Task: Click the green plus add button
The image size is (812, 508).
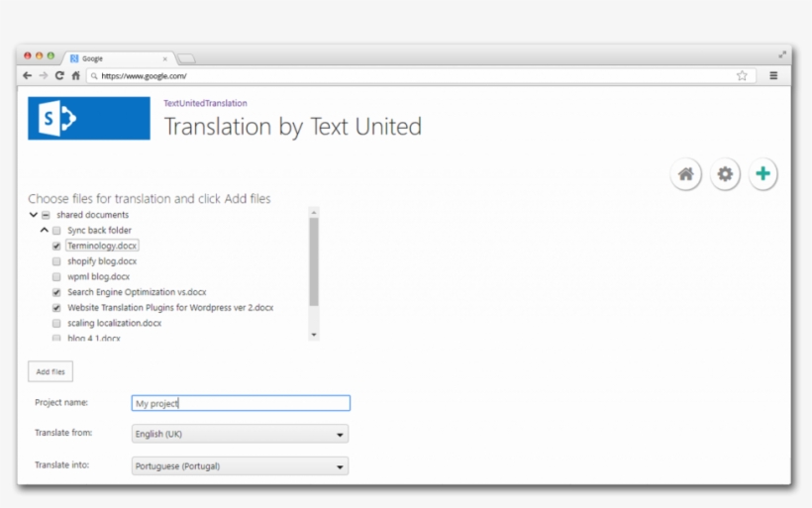Action: pos(762,174)
